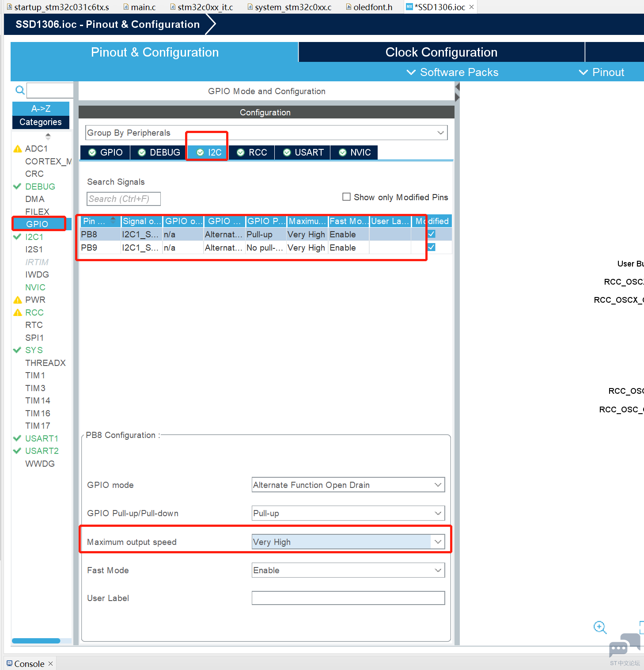
Task: Click the Fast Mode column header
Action: (349, 221)
